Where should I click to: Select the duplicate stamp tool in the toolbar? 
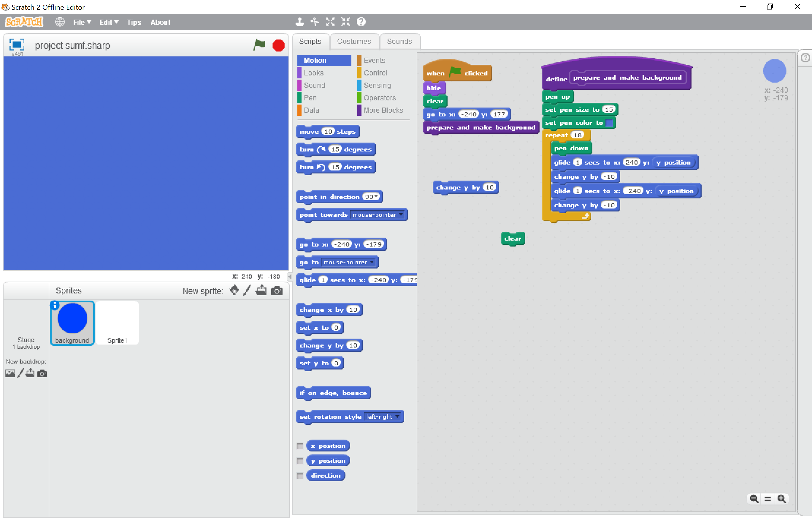click(299, 22)
